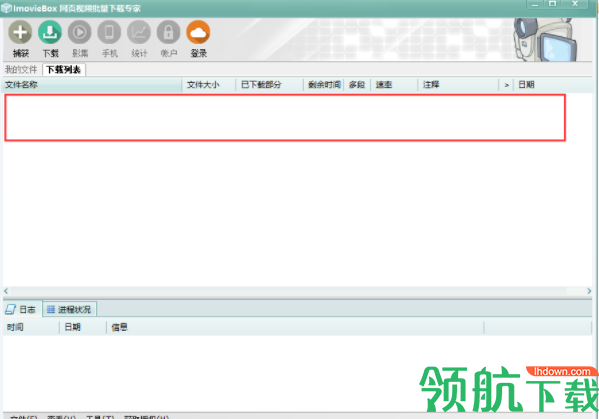Click the > column header
The height and width of the screenshot is (419, 599).
[x=507, y=85]
